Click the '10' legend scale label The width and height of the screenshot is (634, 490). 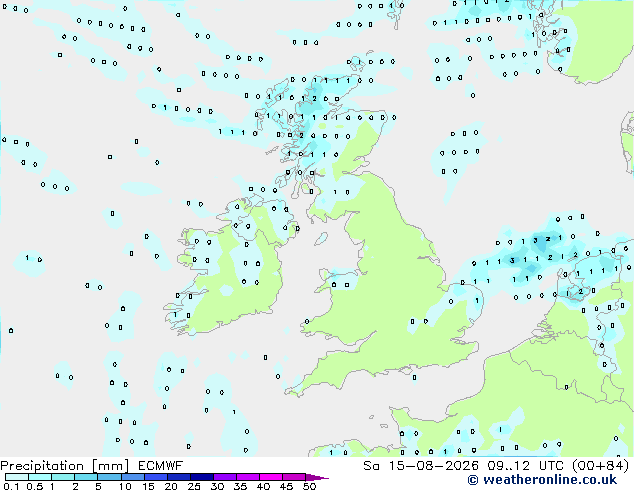coord(125,486)
